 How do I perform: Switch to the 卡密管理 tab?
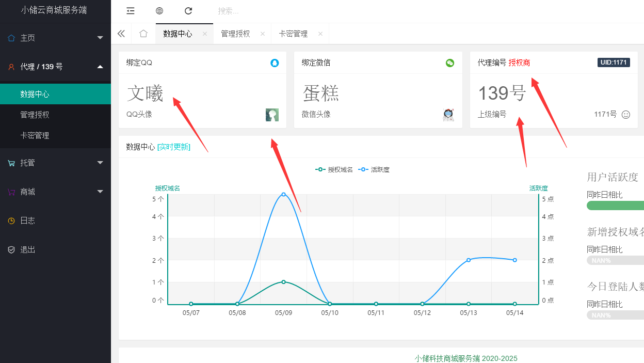click(x=294, y=33)
